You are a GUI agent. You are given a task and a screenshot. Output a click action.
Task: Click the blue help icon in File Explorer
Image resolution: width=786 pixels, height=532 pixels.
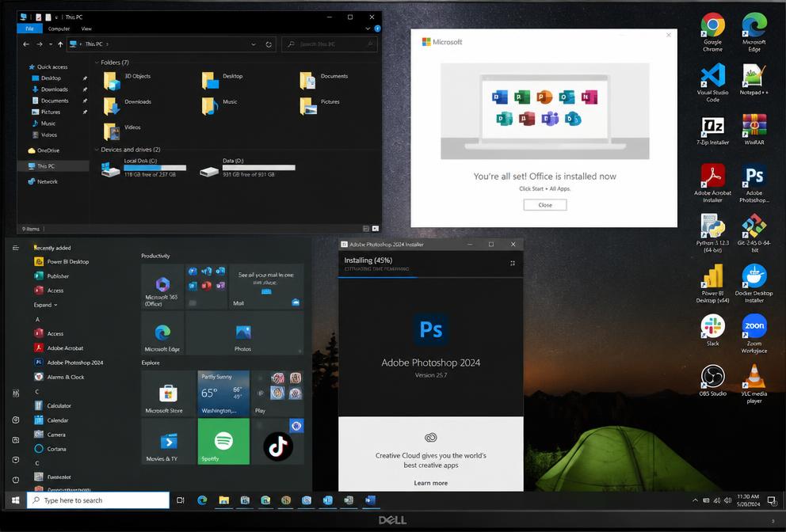coord(377,28)
